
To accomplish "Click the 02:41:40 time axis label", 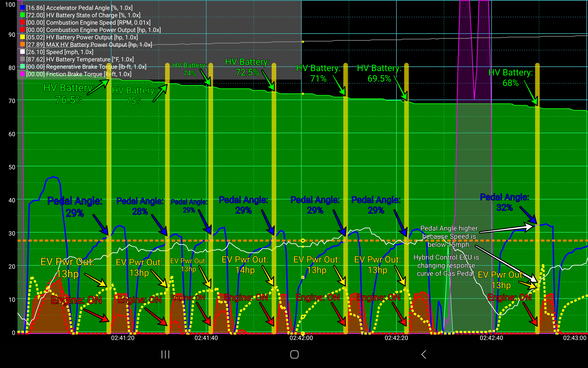I will (x=206, y=338).
